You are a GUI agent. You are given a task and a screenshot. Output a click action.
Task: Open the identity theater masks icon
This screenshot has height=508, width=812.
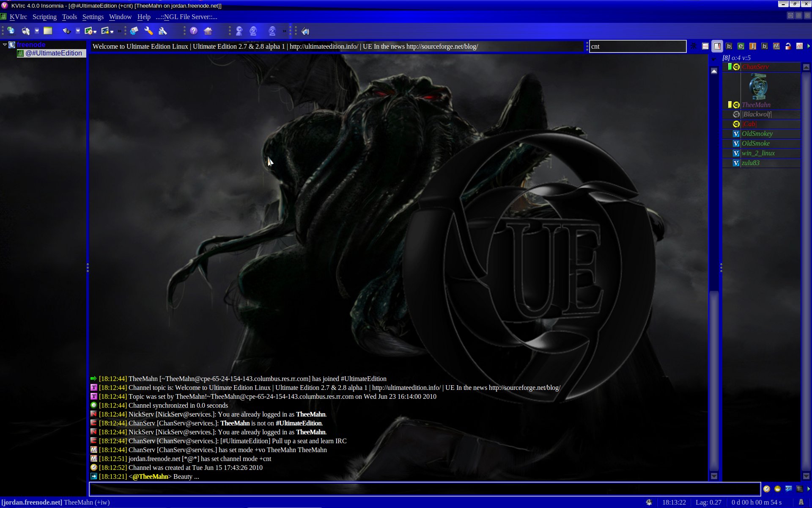66,31
